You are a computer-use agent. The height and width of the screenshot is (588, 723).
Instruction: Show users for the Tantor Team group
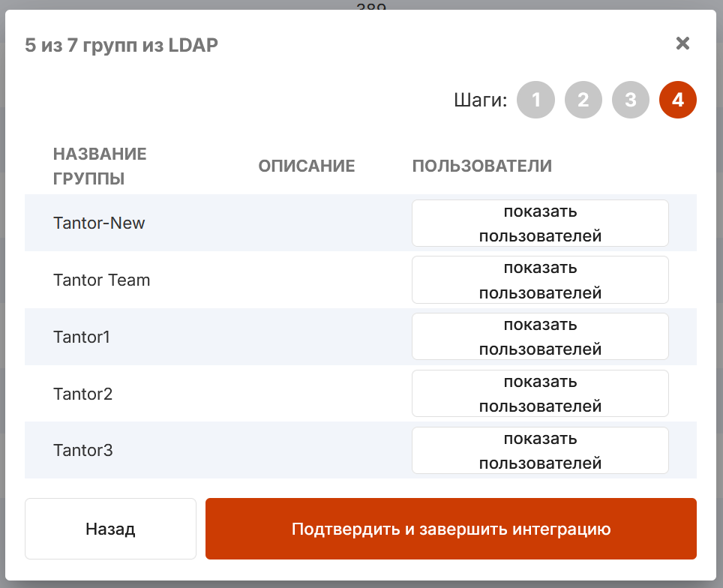(540, 280)
